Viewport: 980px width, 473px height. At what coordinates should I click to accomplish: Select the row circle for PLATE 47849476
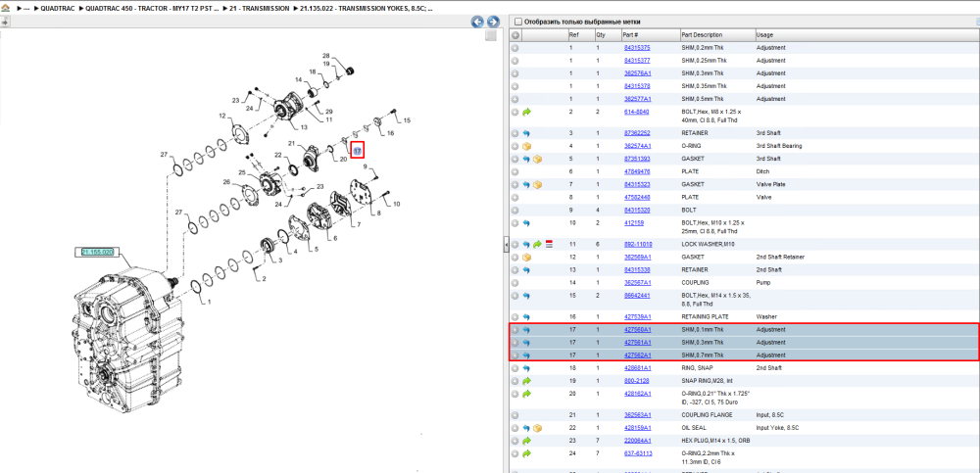(515, 171)
